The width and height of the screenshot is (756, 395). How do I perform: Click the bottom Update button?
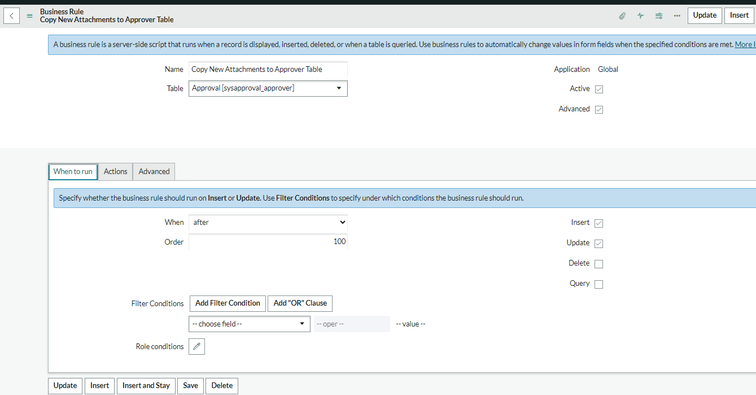click(x=65, y=386)
